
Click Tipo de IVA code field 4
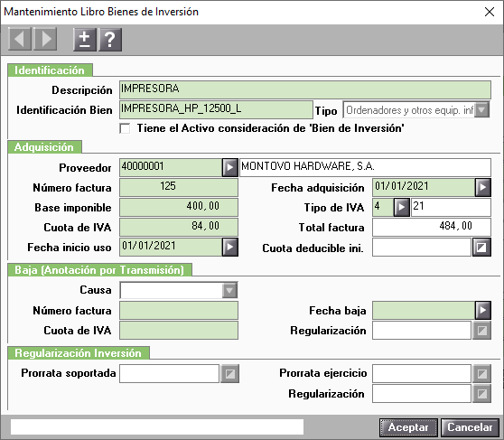coord(383,207)
